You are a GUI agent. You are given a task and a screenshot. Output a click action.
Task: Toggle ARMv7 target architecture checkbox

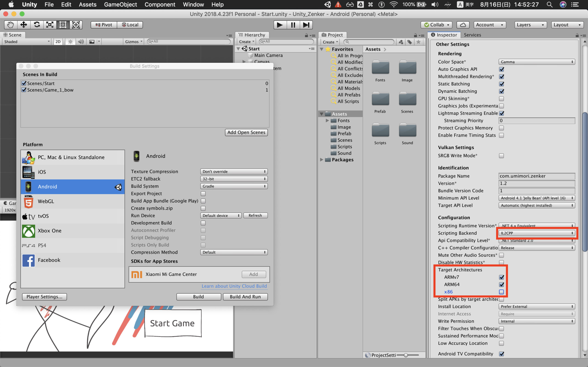coord(501,277)
